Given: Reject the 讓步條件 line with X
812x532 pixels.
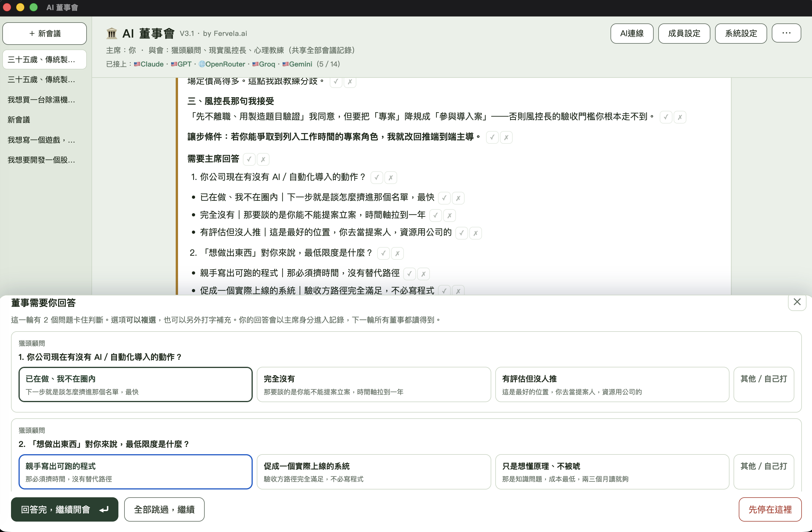Looking at the screenshot, I should [506, 137].
